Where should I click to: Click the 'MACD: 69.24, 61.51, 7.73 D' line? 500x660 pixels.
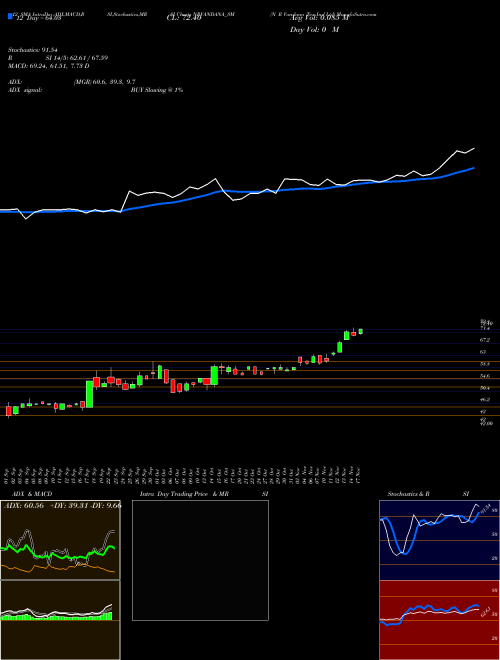click(49, 66)
